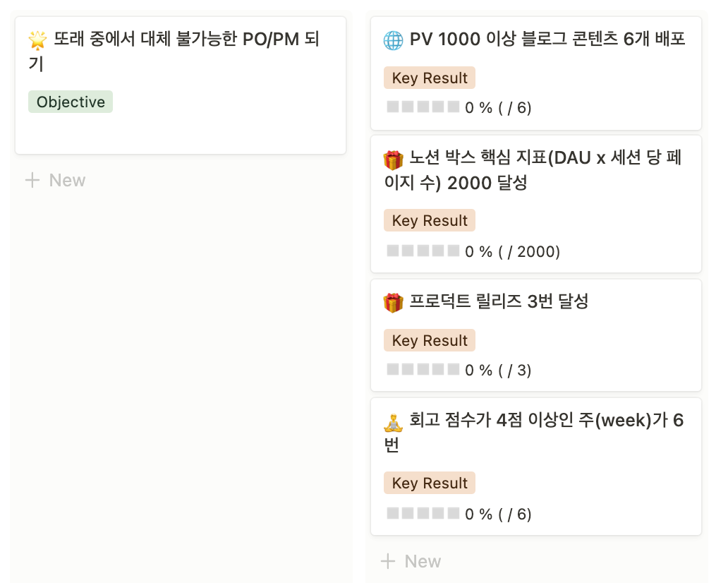
Task: Add New item under Objective column
Action: click(x=67, y=181)
